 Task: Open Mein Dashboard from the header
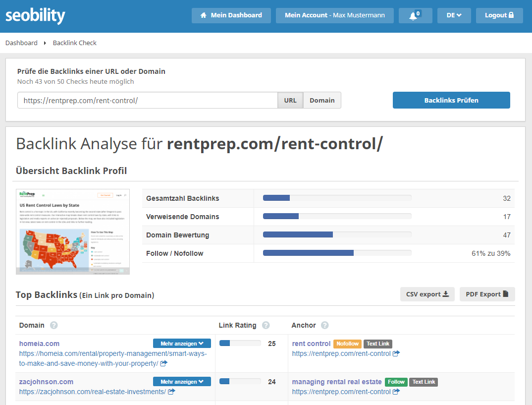pos(231,16)
